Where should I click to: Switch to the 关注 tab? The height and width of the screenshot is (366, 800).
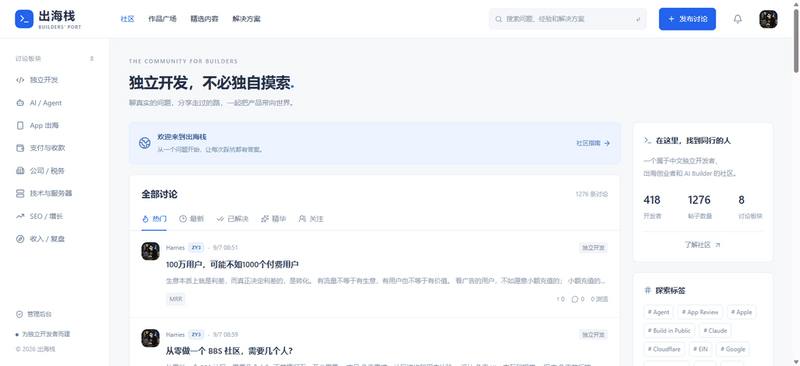click(311, 219)
